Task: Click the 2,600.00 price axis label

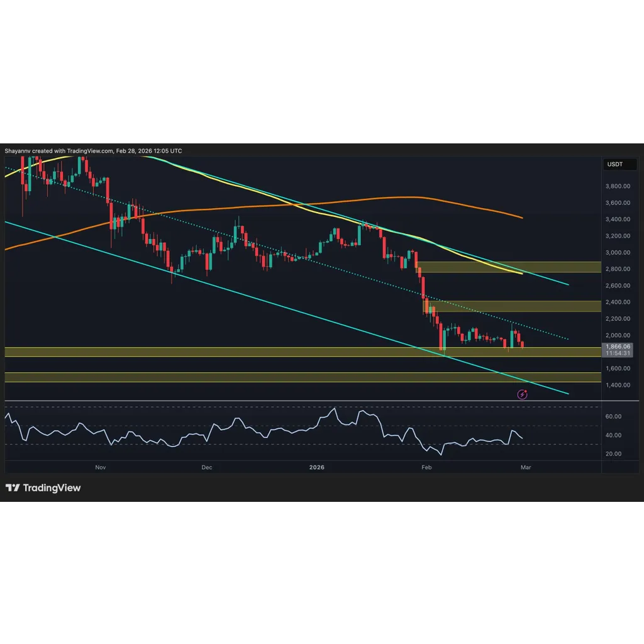Action: coord(618,286)
